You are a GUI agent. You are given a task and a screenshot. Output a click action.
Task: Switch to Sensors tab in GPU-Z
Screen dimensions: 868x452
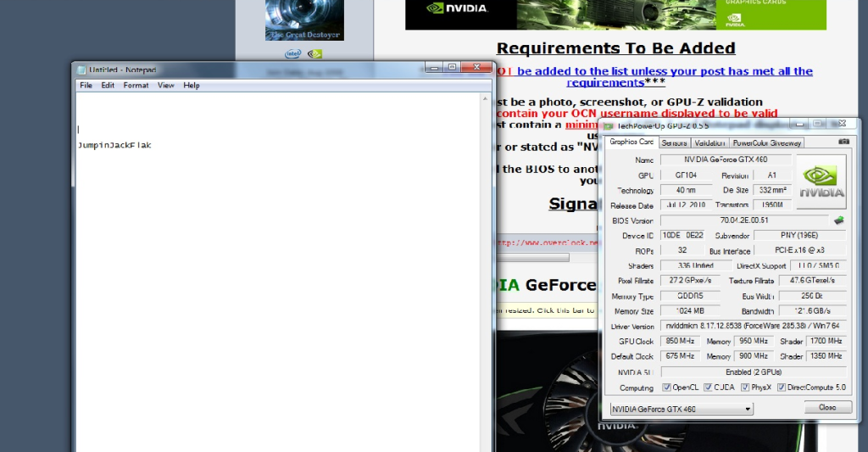[x=674, y=143]
